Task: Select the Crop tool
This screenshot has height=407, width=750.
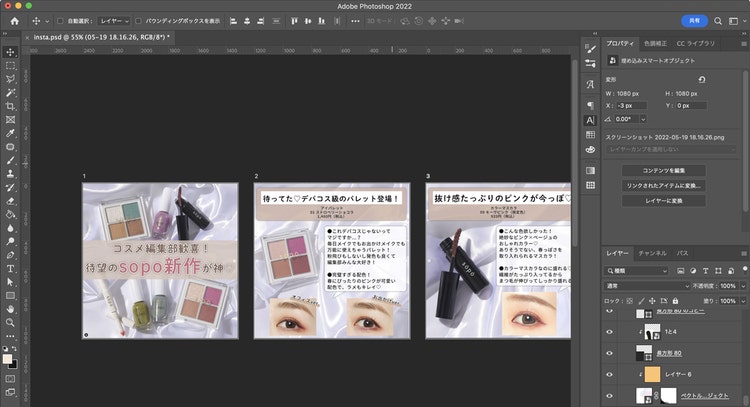Action: (x=10, y=106)
